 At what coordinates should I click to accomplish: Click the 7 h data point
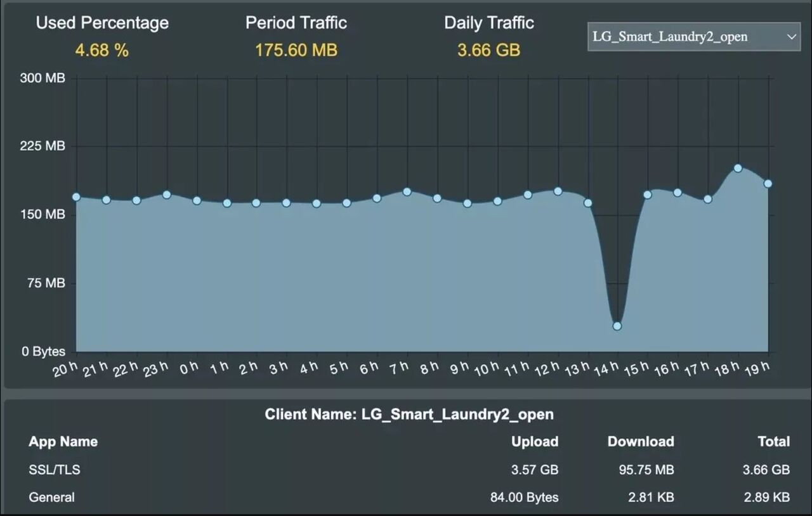407,191
